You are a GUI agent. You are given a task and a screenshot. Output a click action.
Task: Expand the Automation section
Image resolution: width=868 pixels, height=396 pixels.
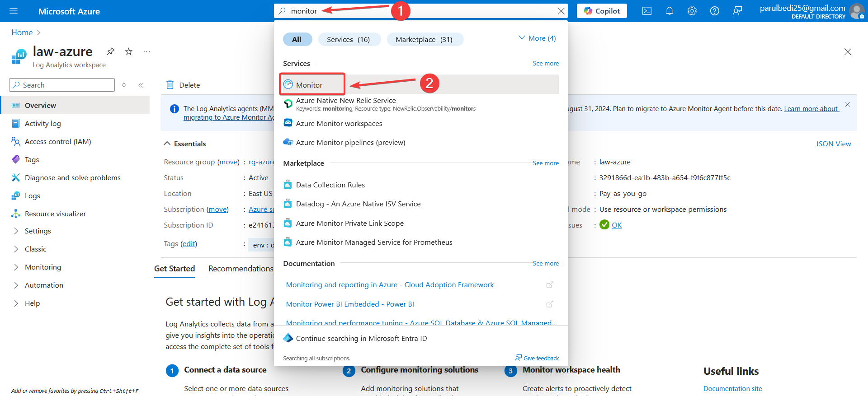(75, 285)
